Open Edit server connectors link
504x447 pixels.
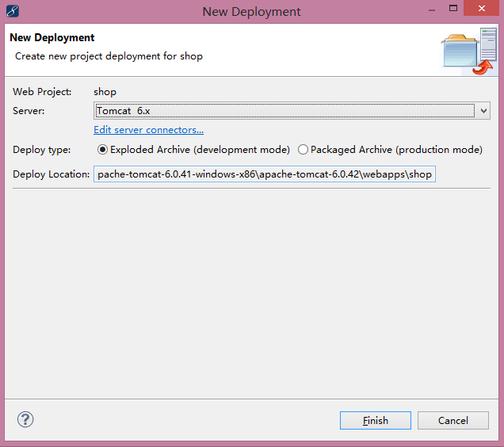148,130
